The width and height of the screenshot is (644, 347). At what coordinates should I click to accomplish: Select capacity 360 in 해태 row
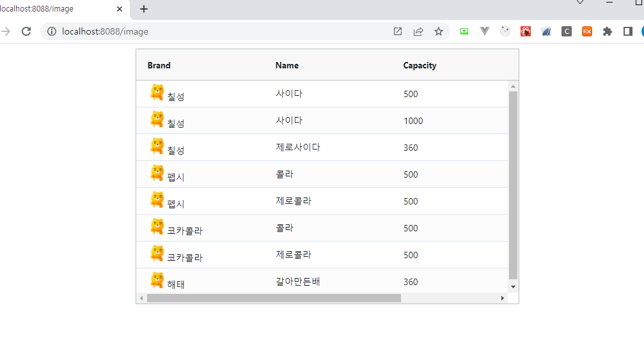tap(411, 282)
